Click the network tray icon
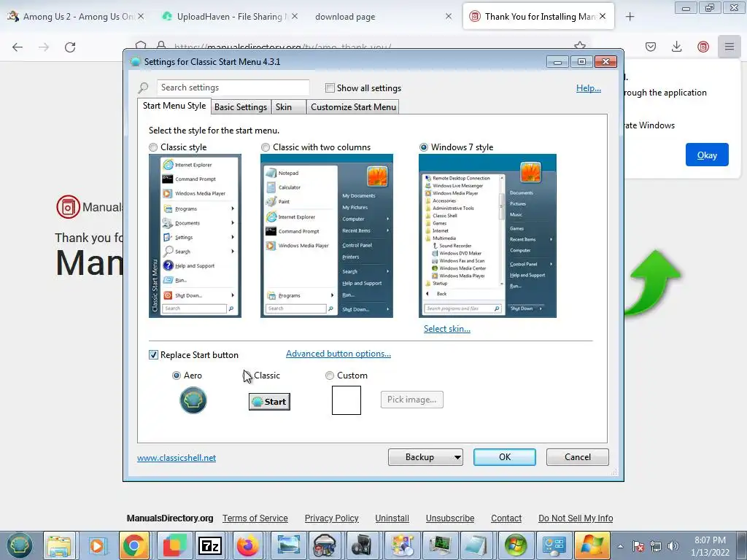 point(656,546)
